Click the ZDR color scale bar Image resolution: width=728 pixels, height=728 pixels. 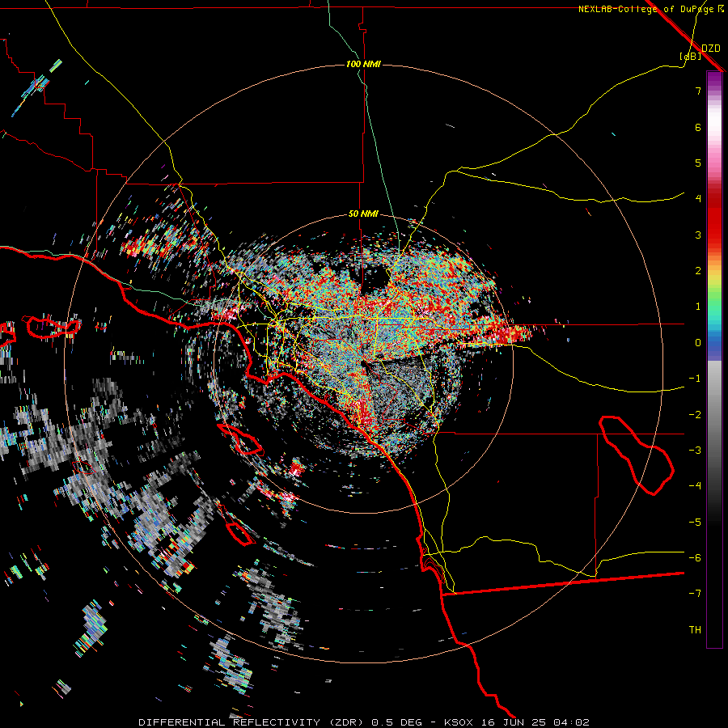[x=714, y=359]
